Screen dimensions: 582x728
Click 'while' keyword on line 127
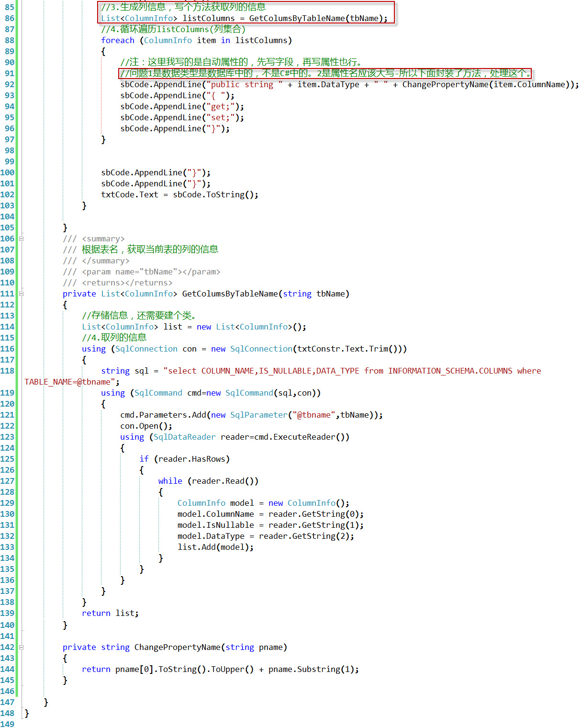170,481
